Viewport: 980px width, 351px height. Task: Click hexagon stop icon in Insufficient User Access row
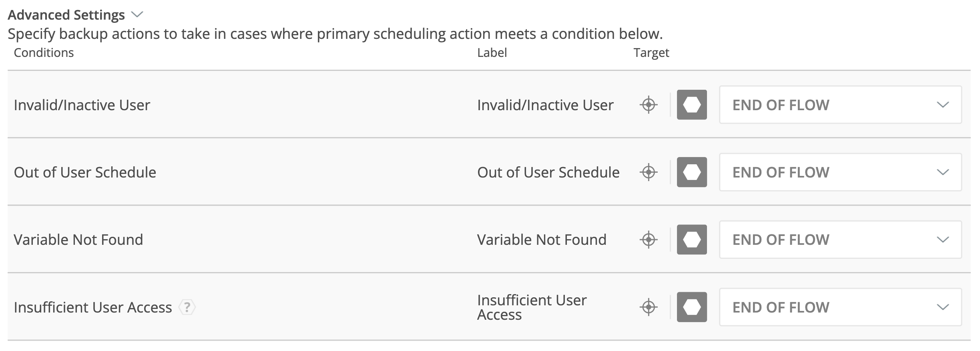click(692, 307)
